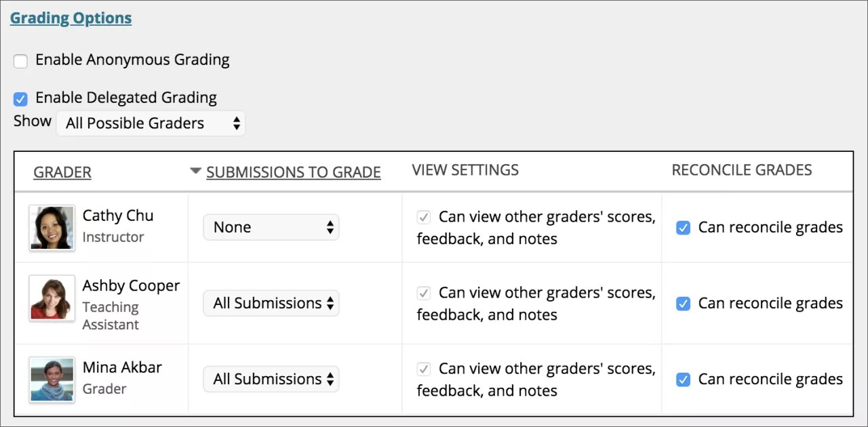Viewport: 868px width, 427px height.
Task: Open Ashby Cooper's All Submissions dropdown
Action: click(x=271, y=303)
